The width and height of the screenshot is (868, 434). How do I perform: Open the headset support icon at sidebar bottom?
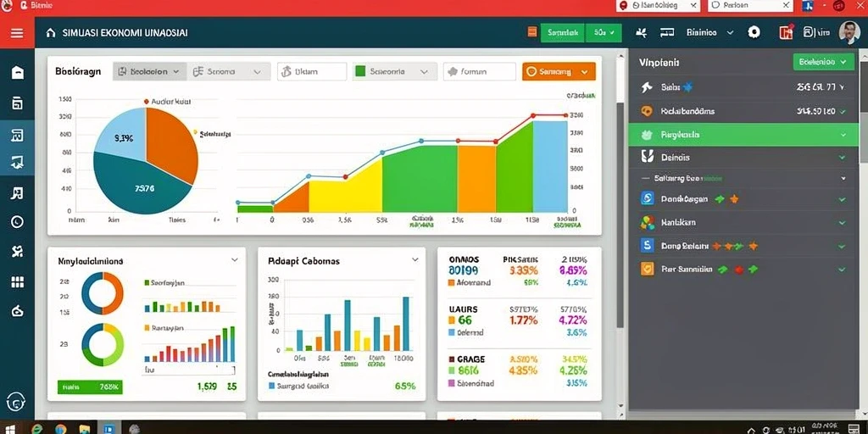(x=17, y=401)
